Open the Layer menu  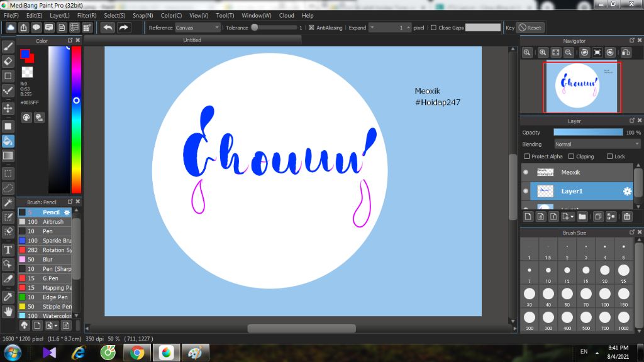tap(60, 15)
